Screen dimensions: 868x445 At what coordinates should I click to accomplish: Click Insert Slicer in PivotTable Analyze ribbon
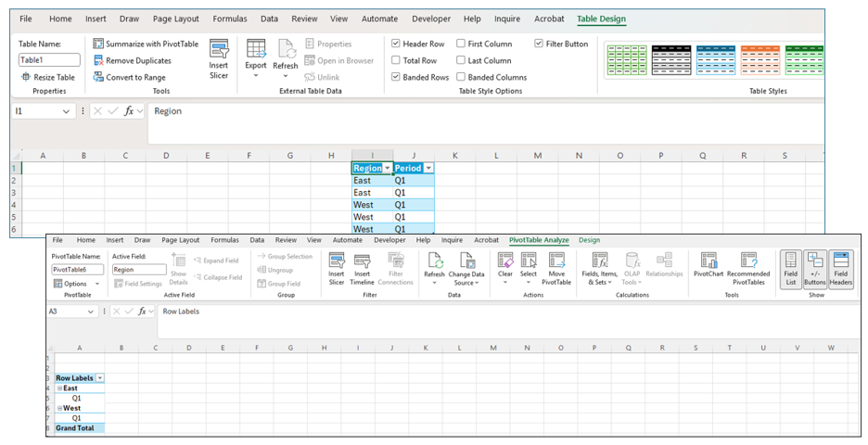[337, 269]
